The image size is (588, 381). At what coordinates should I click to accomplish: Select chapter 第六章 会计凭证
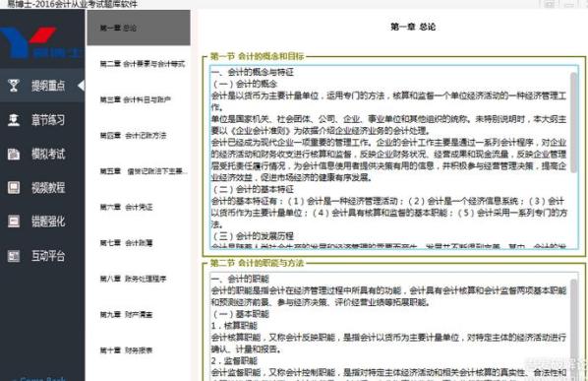[x=127, y=207]
